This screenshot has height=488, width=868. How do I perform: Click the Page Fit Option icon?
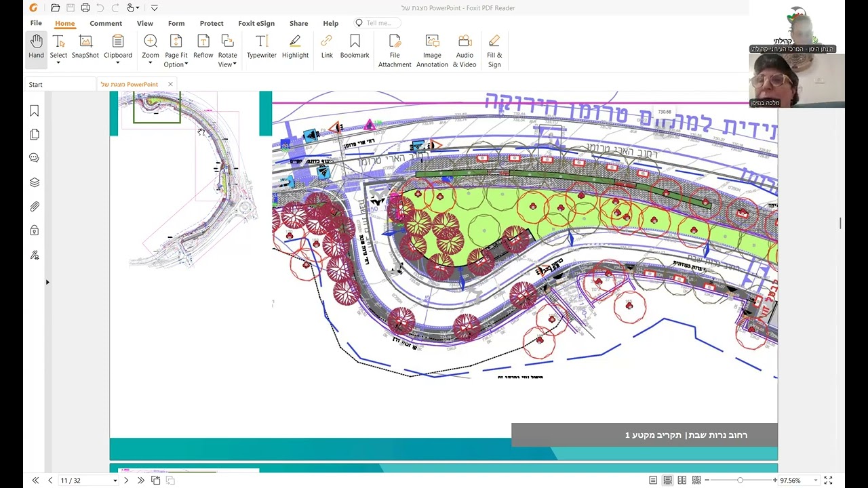176,42
